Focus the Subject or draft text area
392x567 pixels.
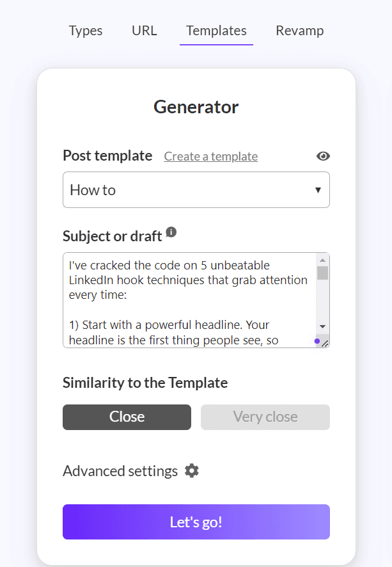[x=190, y=300]
